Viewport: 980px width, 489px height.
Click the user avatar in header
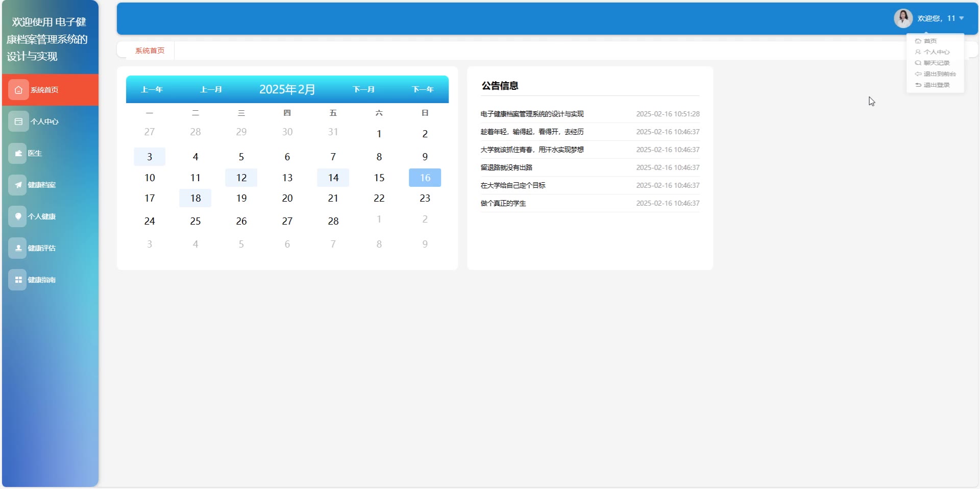point(903,18)
